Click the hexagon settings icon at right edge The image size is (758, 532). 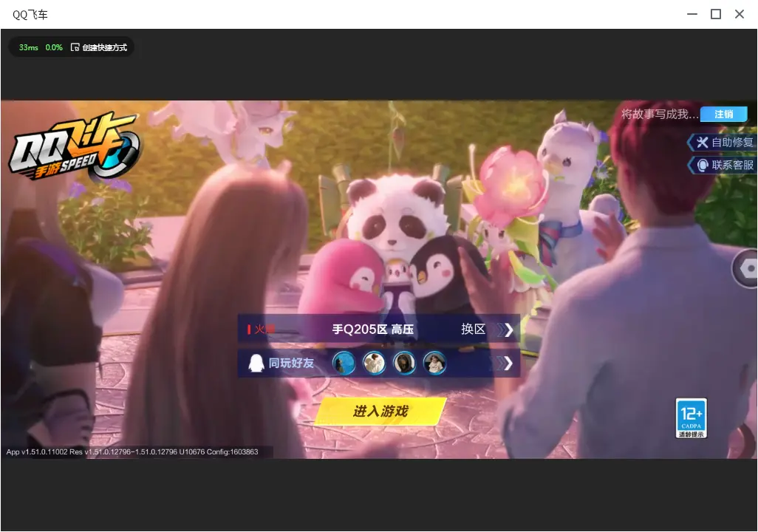click(747, 268)
